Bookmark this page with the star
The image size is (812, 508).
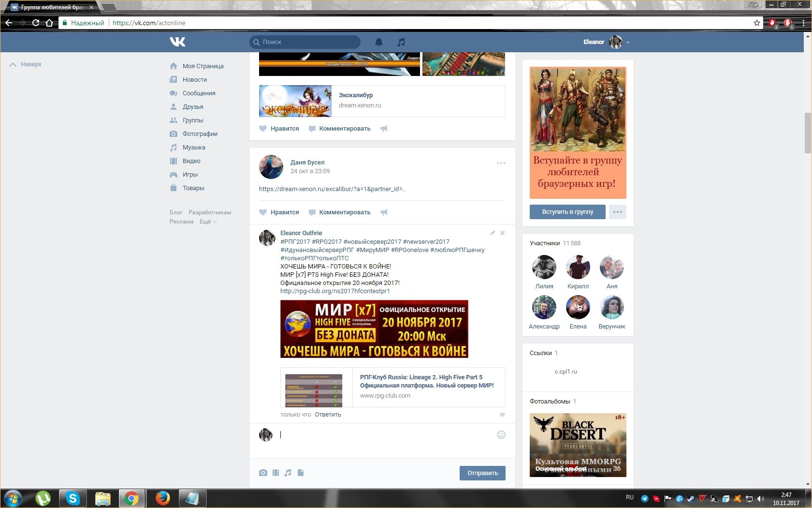756,23
